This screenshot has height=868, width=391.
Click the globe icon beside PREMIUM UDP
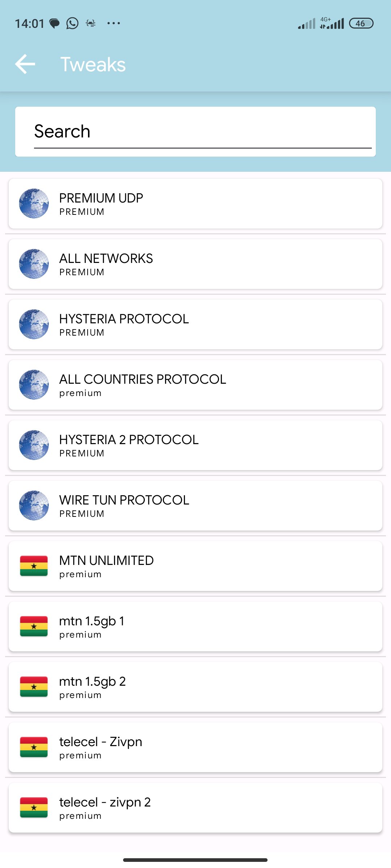pyautogui.click(x=34, y=203)
